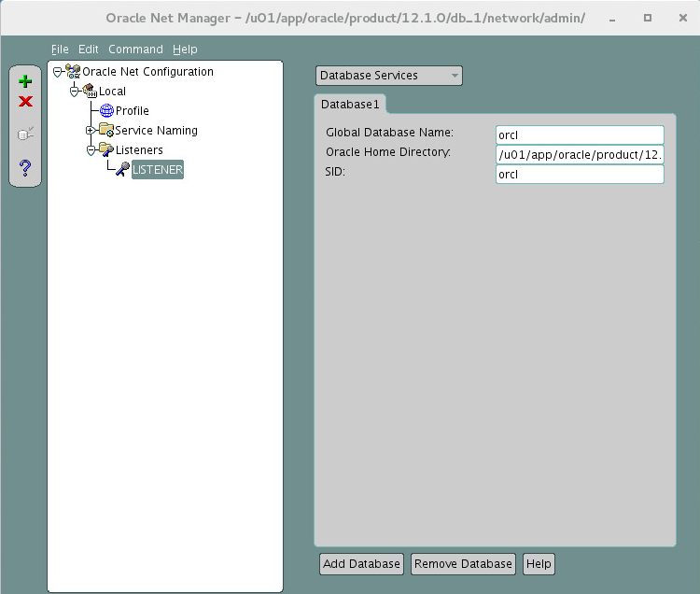
Task: Click the green plus Create icon
Action: 25,81
